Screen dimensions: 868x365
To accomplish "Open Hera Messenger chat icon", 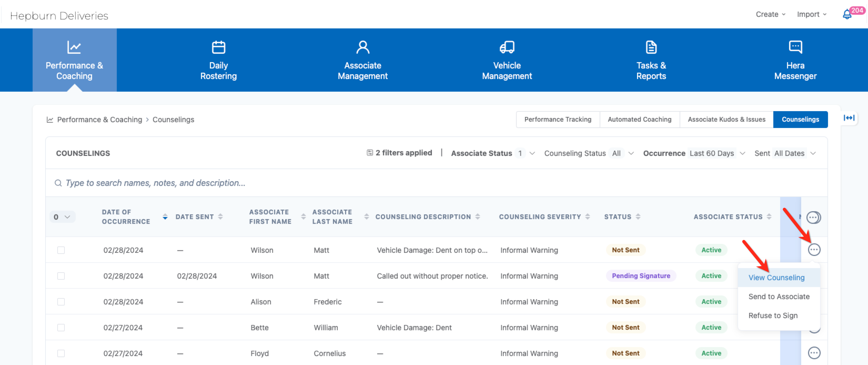I will (x=795, y=47).
